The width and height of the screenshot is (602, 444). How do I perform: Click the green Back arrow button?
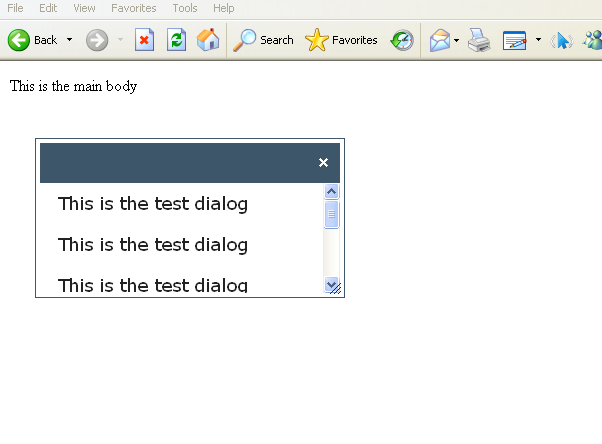(20, 40)
